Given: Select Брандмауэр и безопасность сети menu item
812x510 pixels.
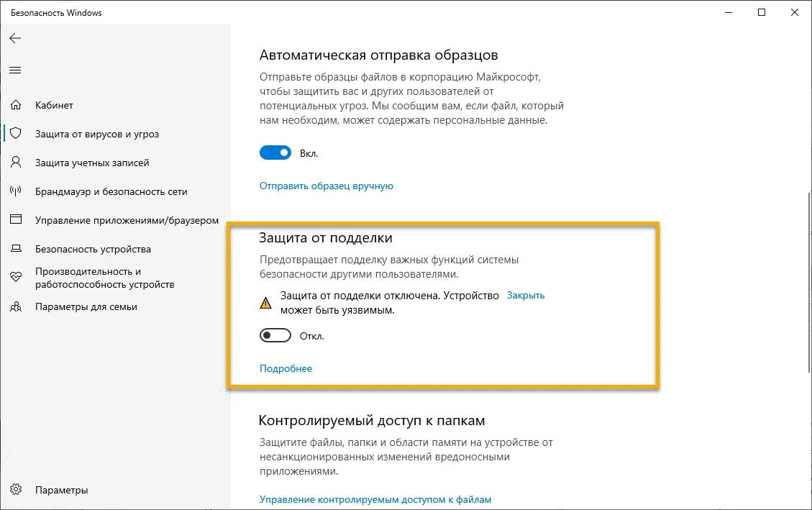Looking at the screenshot, I should (x=111, y=191).
